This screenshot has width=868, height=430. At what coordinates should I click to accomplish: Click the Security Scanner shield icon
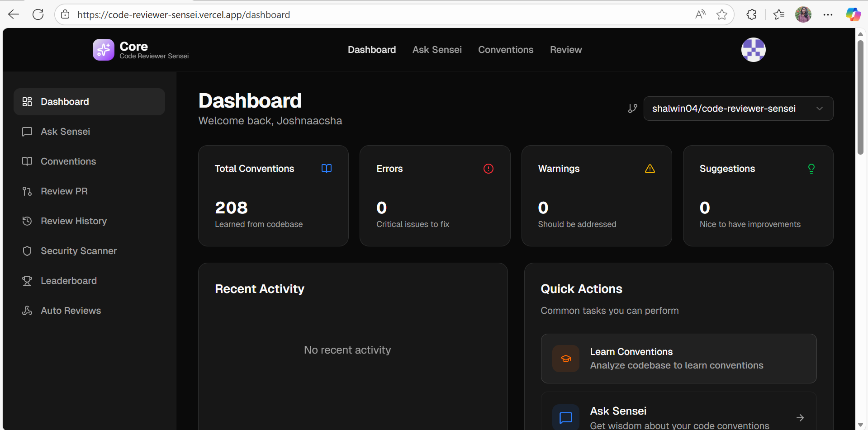[x=27, y=251]
